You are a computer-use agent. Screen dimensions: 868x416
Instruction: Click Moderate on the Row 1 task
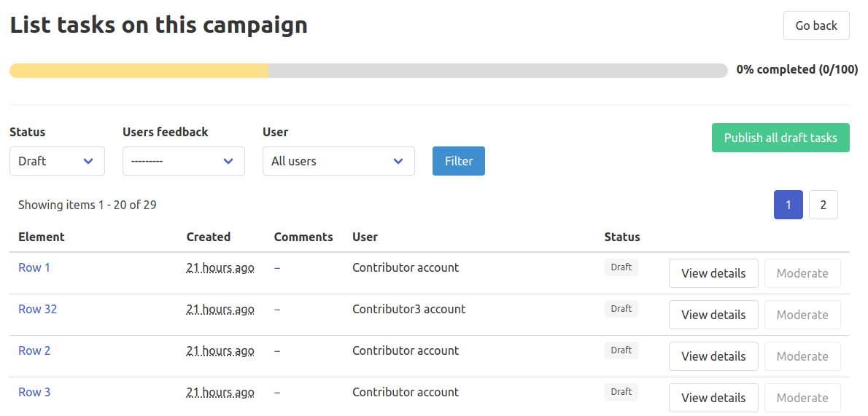coord(802,273)
